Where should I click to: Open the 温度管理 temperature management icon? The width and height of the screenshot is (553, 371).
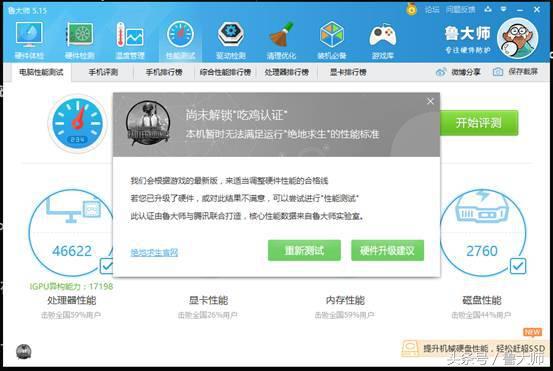(x=130, y=39)
